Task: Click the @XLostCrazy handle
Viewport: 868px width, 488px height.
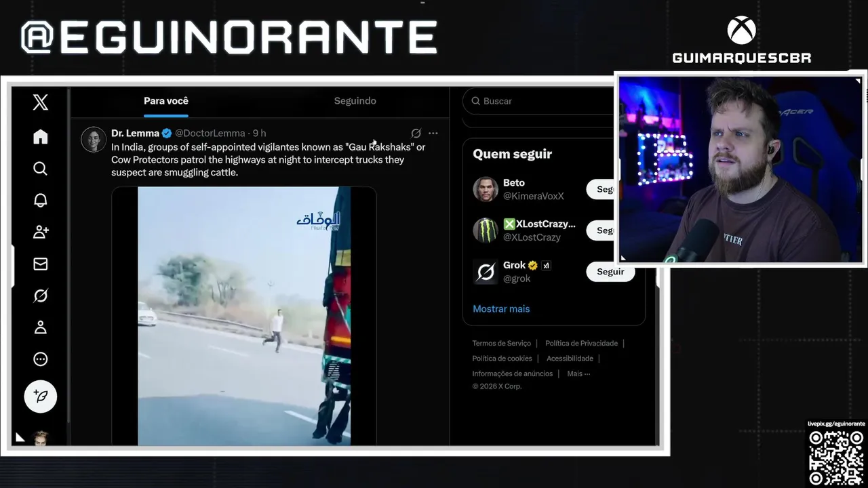Action: [532, 237]
